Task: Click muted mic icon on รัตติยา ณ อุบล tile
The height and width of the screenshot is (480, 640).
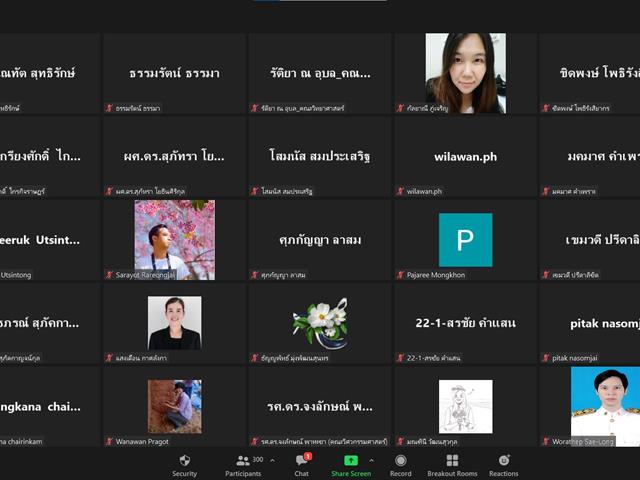Action: pos(255,108)
